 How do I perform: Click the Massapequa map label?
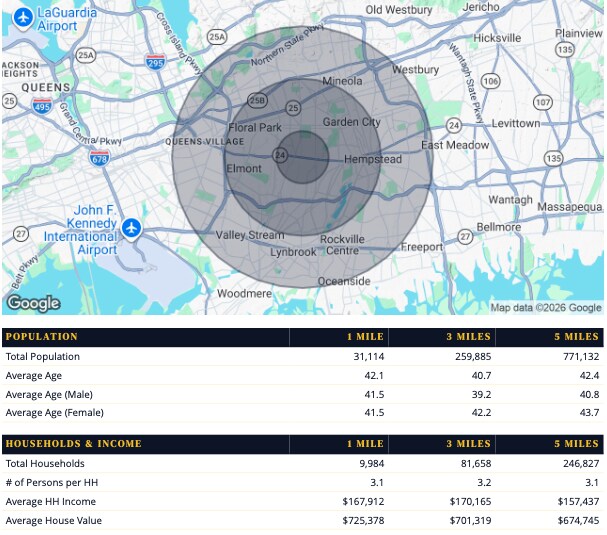click(570, 207)
